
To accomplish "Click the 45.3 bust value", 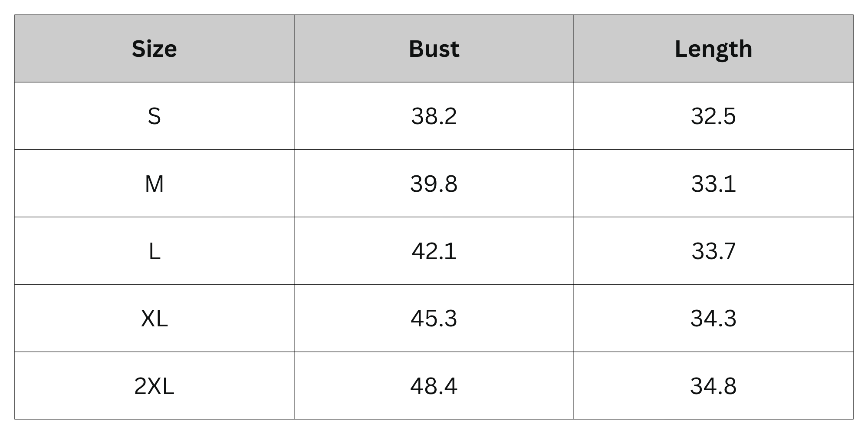I will click(434, 318).
